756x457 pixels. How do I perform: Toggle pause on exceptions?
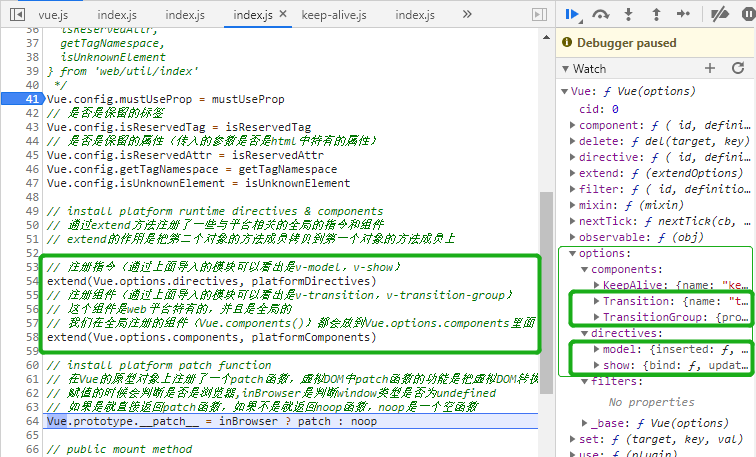(x=749, y=14)
